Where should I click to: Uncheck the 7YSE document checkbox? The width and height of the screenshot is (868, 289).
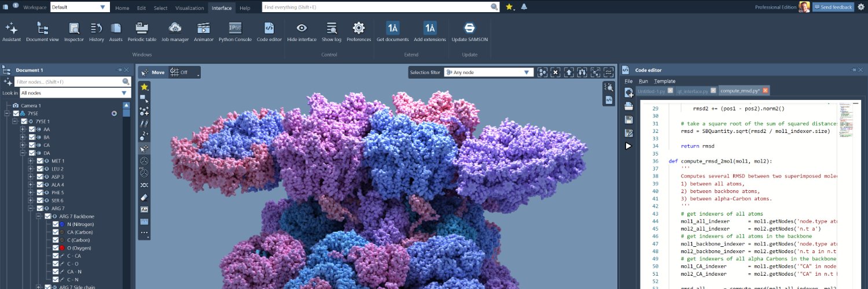click(x=16, y=114)
